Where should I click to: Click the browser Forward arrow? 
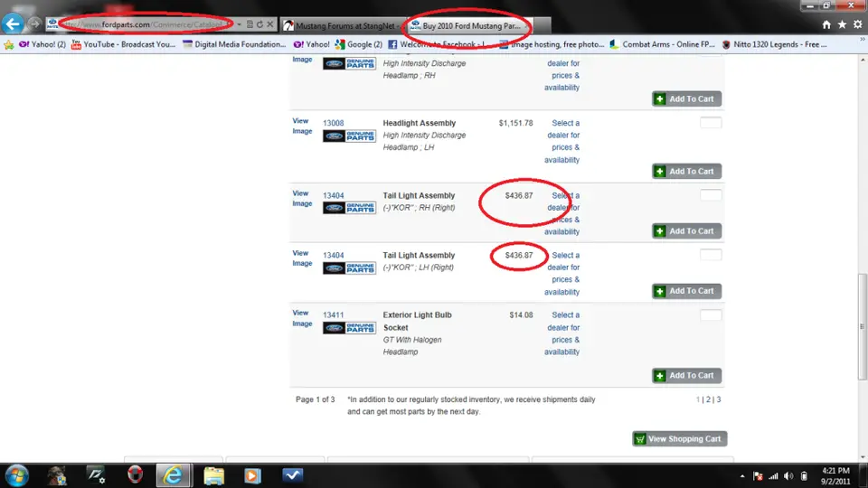(35, 23)
